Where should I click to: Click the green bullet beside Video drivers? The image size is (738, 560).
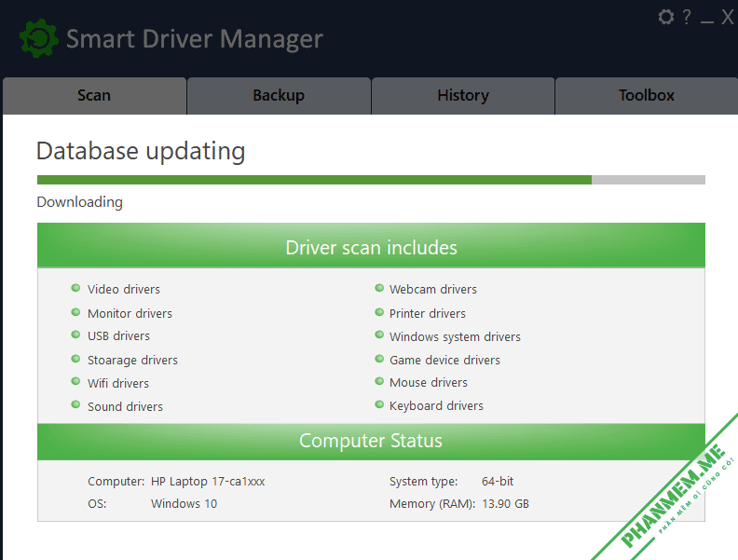[75, 288]
